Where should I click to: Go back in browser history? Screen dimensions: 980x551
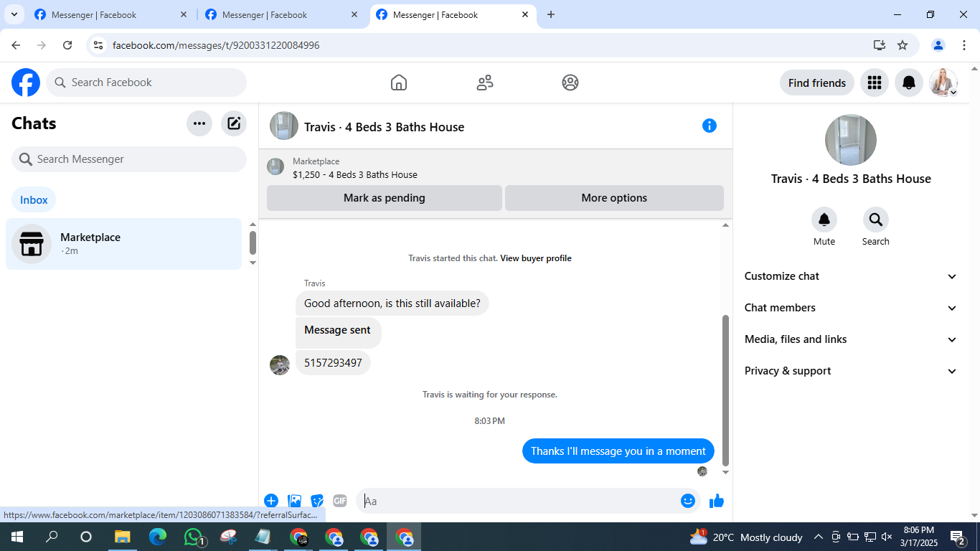click(16, 45)
